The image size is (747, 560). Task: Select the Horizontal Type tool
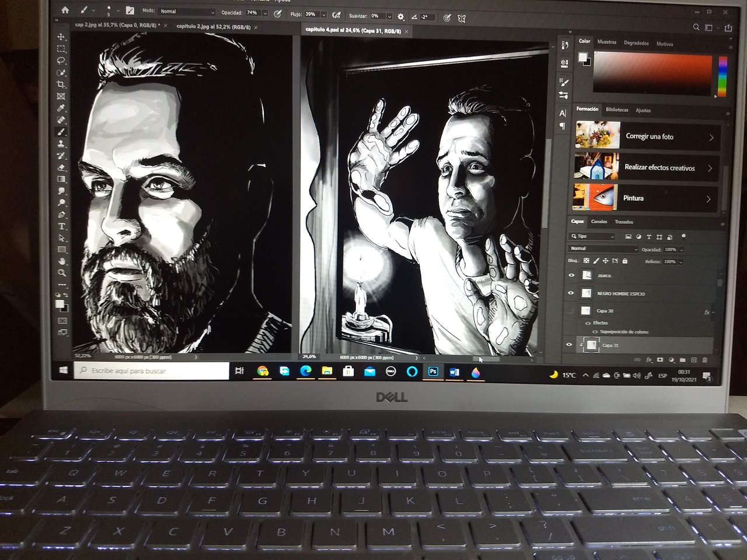[x=61, y=226]
